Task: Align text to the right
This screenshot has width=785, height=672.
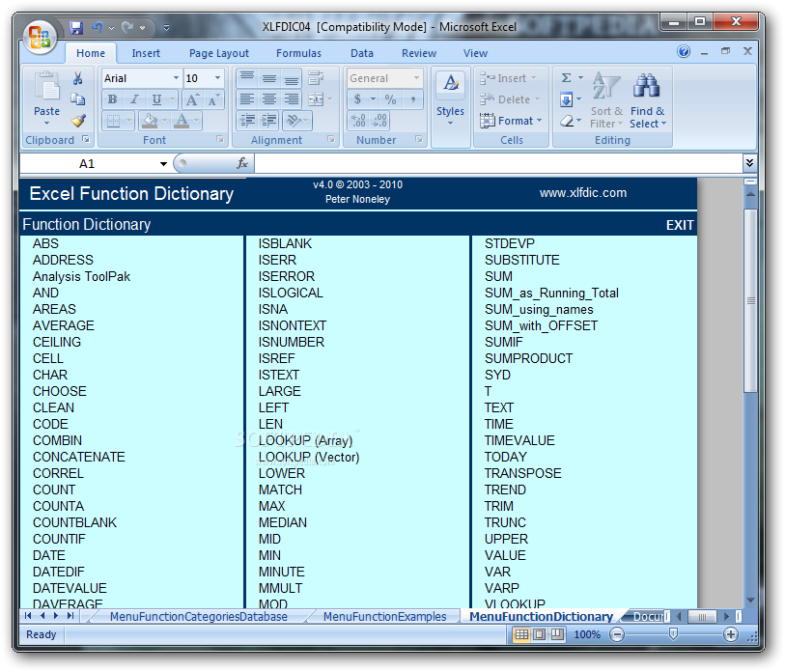Action: (x=292, y=99)
